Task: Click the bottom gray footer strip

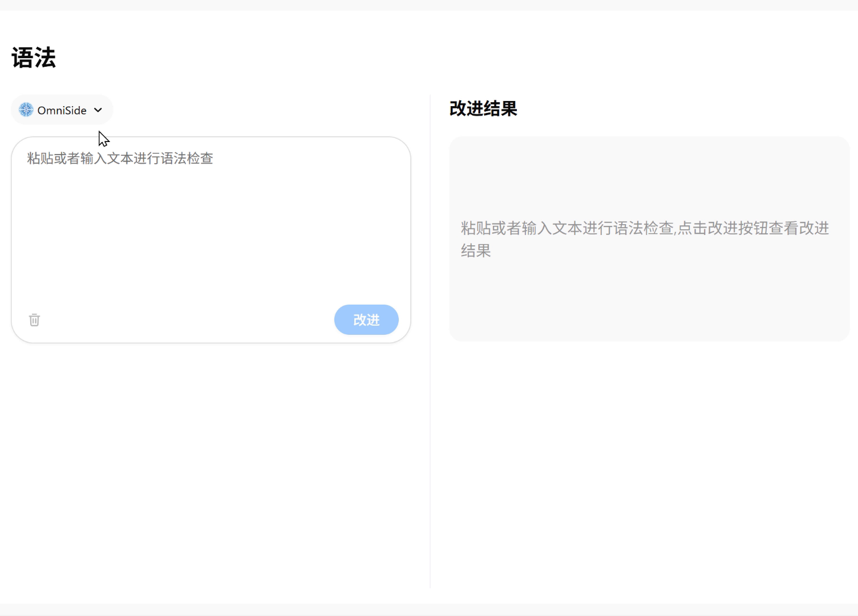Action: point(429,610)
